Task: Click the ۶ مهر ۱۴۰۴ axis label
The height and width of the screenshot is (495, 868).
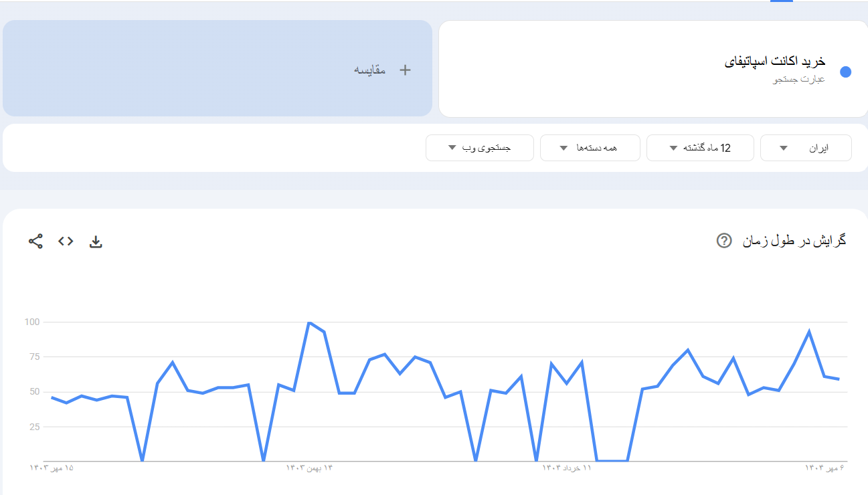Action: point(824,468)
